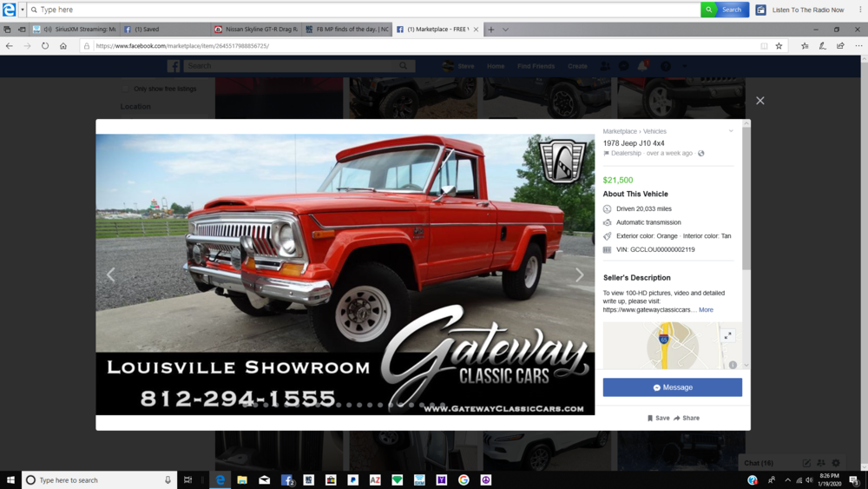The height and width of the screenshot is (489, 868).
Task: Share the Jeep J10 listing
Action: click(x=687, y=418)
